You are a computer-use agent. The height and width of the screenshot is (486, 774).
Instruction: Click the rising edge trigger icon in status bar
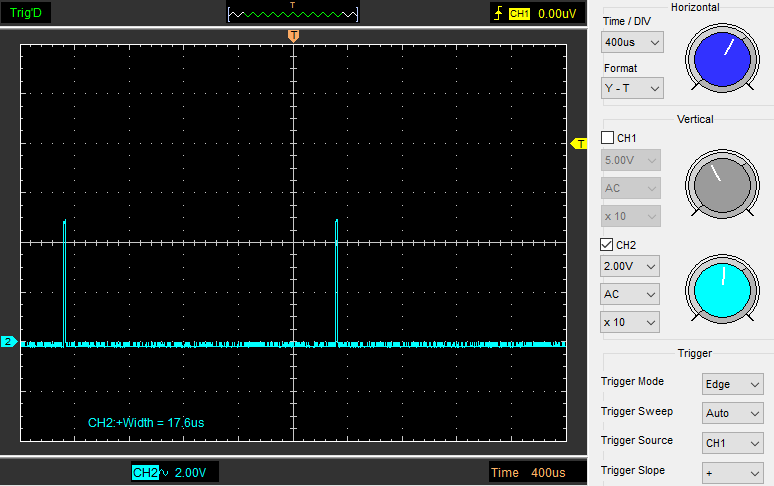497,14
